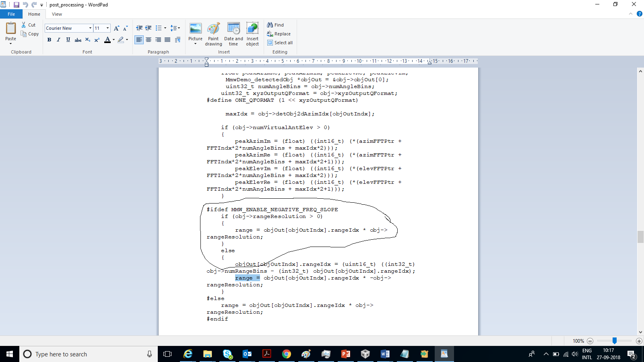644x362 pixels.
Task: Open the highlight color dropdown arrow
Action: (127, 40)
